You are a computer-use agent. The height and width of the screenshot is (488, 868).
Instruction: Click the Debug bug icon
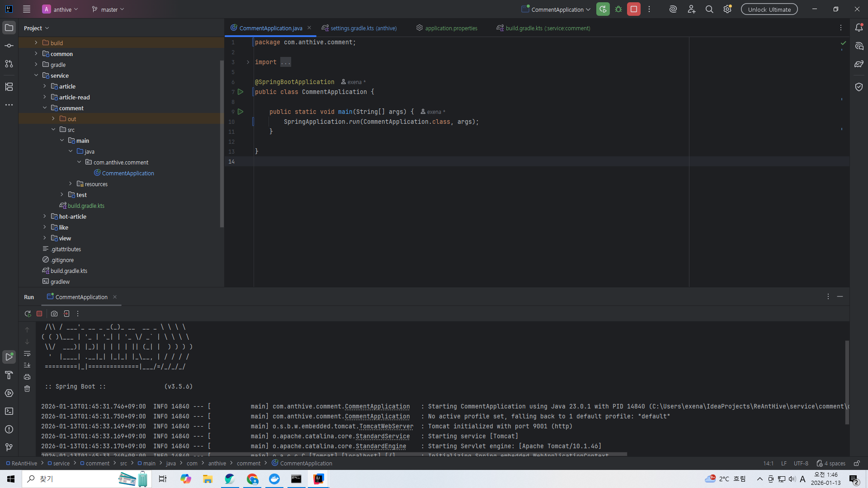coord(618,9)
